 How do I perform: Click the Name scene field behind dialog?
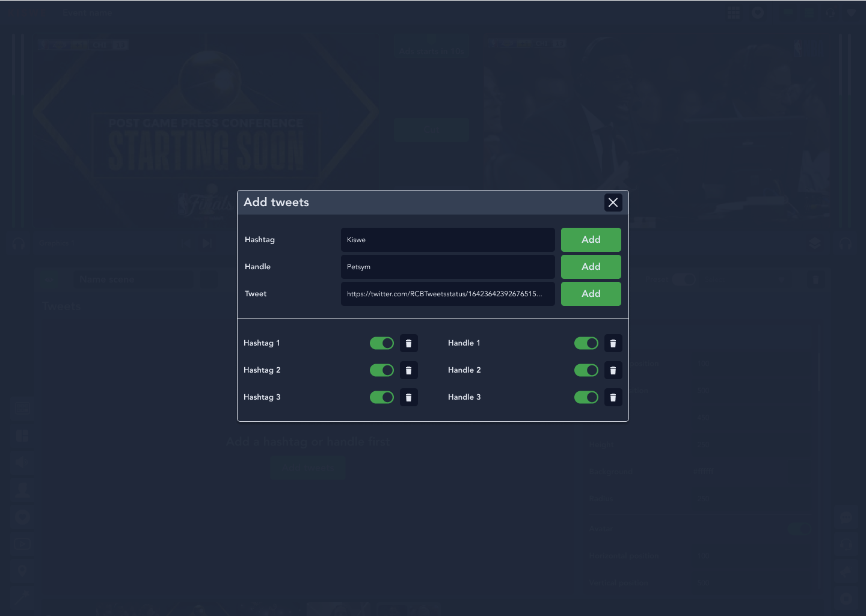(134, 279)
